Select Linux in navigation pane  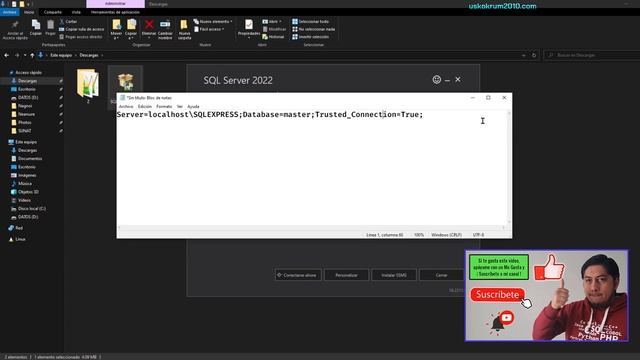point(20,239)
